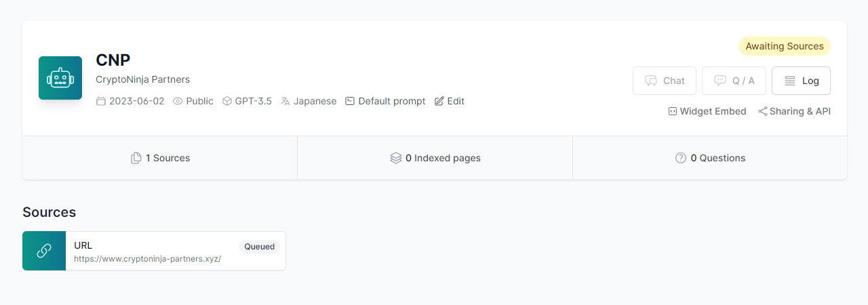This screenshot has width=868, height=305.
Task: Click the Queued status badge
Action: point(259,247)
